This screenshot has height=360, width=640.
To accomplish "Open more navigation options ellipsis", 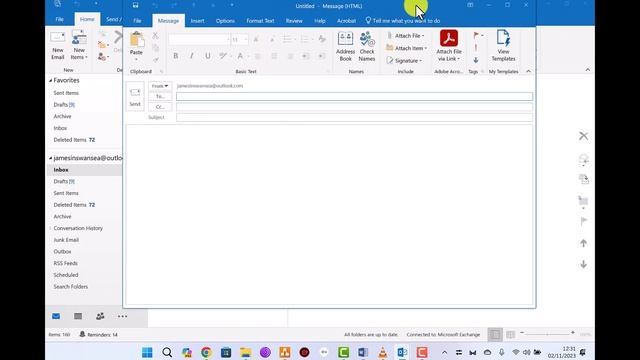I will [x=122, y=316].
